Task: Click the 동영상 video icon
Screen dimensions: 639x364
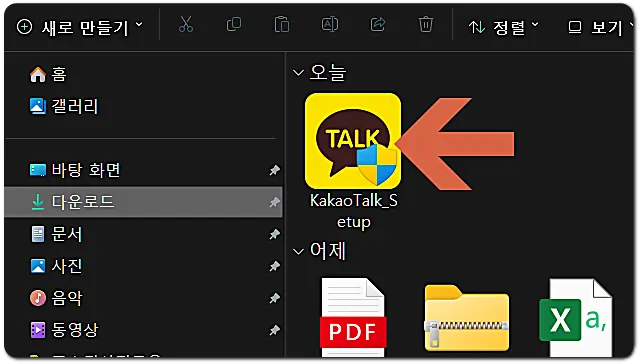Action: tap(38, 330)
